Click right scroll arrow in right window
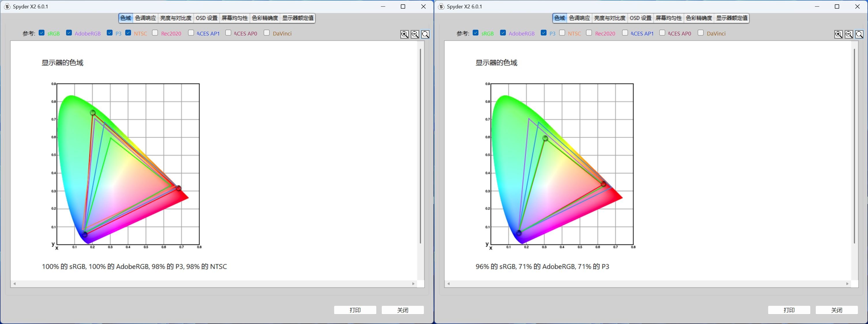868x324 pixels. coord(847,284)
